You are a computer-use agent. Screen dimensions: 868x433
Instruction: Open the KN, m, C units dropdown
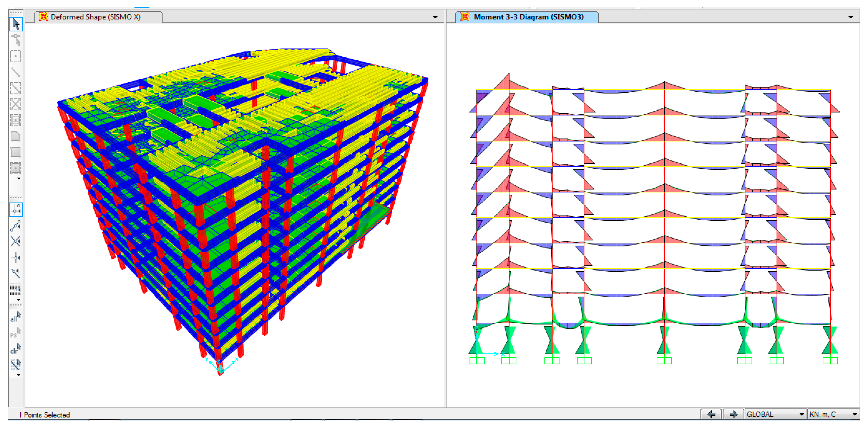[855, 414]
